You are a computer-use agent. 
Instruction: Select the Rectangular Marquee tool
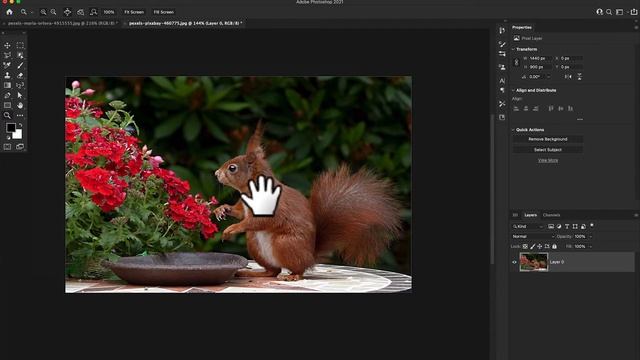[x=20, y=45]
